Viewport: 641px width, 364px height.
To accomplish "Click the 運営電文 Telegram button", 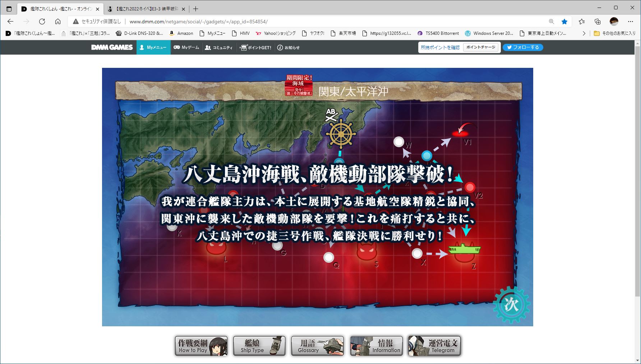I will [x=434, y=346].
